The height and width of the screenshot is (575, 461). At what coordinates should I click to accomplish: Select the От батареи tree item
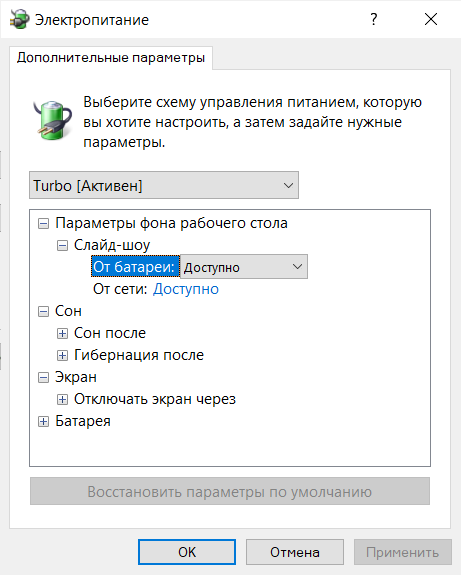click(x=133, y=267)
